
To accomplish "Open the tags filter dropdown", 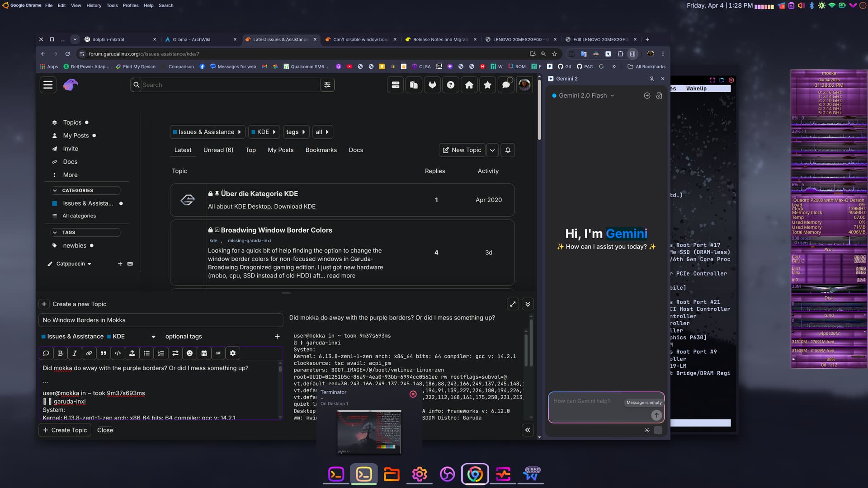I will (296, 132).
